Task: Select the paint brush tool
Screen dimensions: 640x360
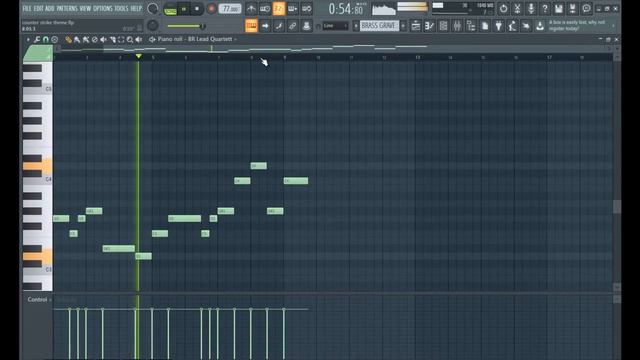Action: (x=77, y=40)
